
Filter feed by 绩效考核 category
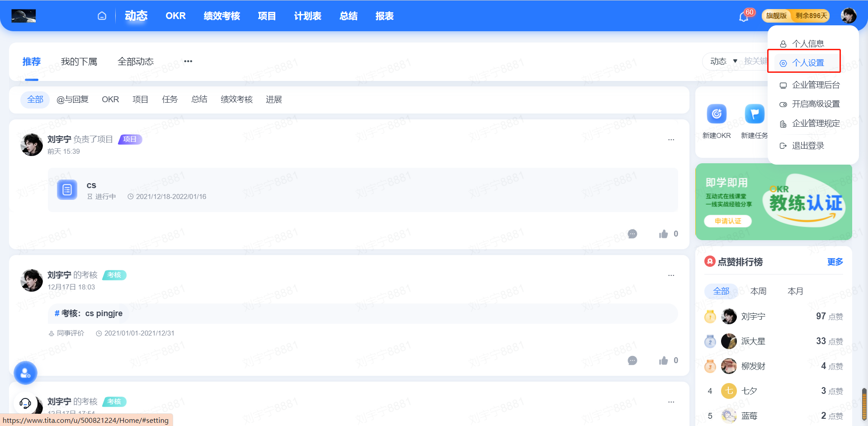tap(236, 99)
